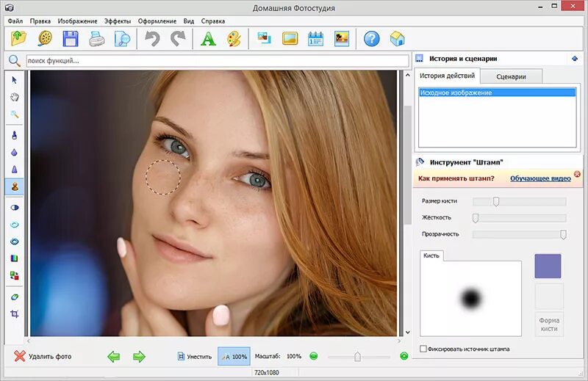588x381 pixels.
Task: Open the Изображение menu
Action: pyautogui.click(x=77, y=21)
